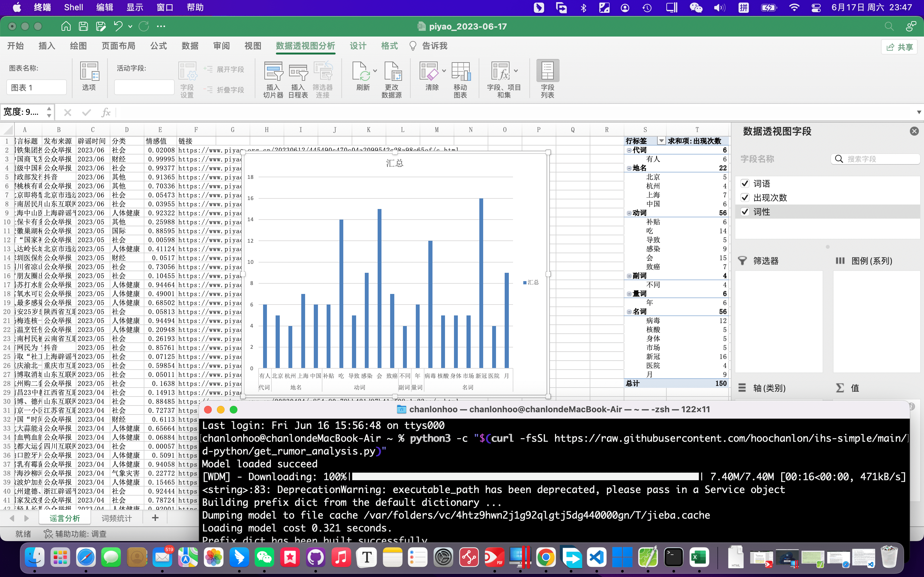The height and width of the screenshot is (577, 924).
Task: Insert a slicer into the pivot chart
Action: (273, 79)
